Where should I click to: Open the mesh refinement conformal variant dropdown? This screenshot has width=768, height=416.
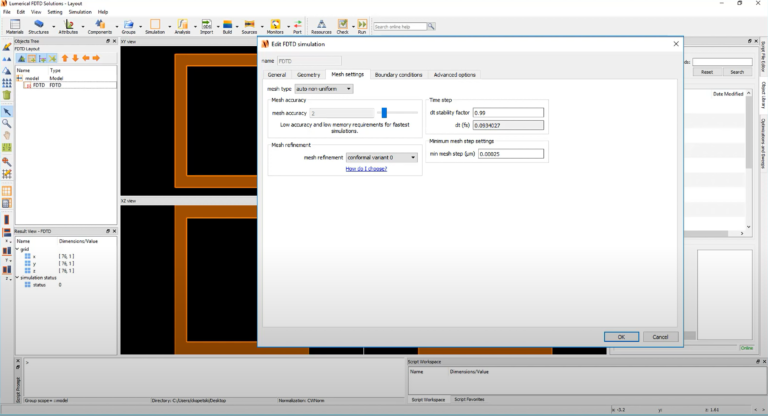tap(382, 157)
